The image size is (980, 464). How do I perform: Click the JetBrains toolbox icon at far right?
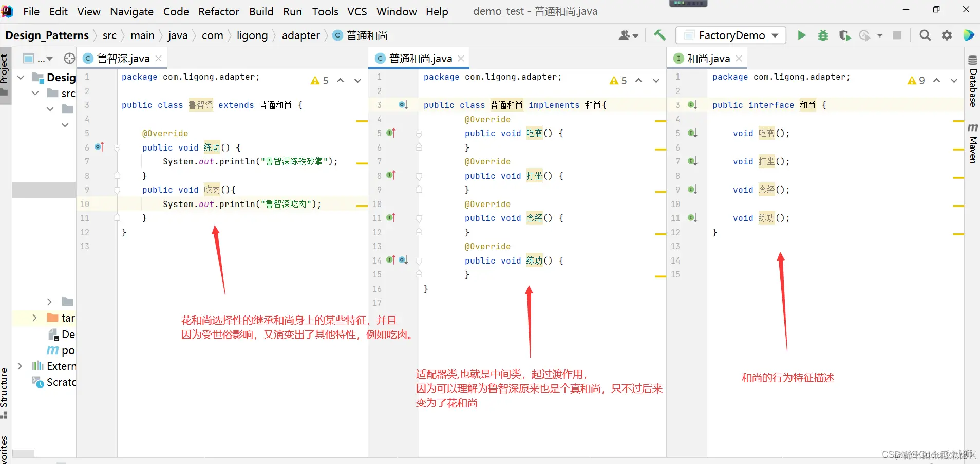(x=969, y=35)
